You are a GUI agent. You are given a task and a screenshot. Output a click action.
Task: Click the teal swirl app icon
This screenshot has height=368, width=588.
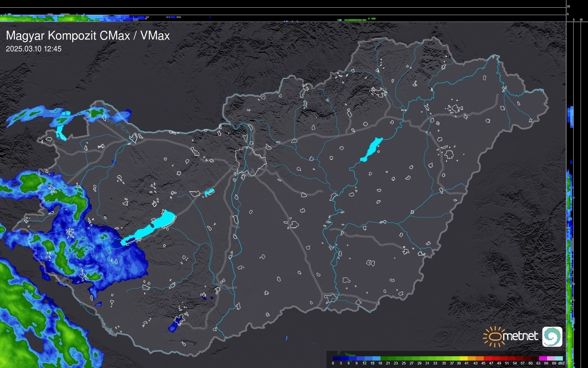tap(552, 336)
